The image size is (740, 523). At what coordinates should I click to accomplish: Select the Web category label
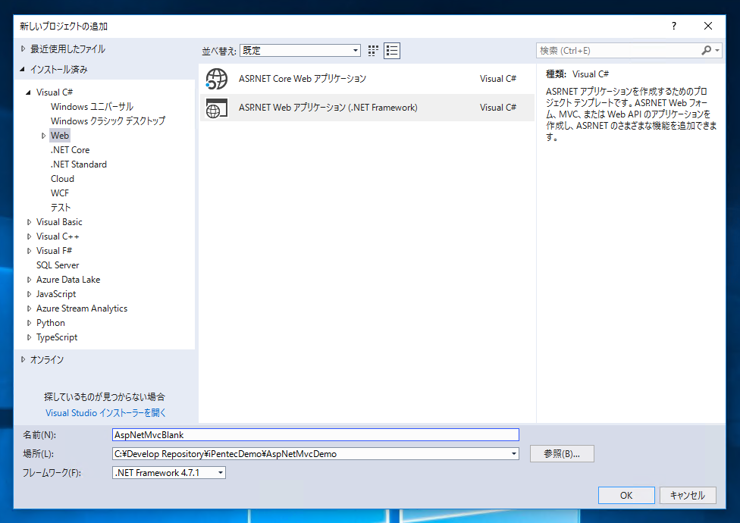click(x=60, y=135)
